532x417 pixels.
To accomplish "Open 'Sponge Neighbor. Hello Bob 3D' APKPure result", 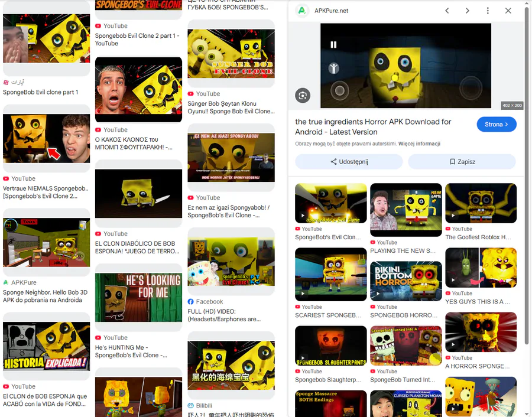I will 45,296.
